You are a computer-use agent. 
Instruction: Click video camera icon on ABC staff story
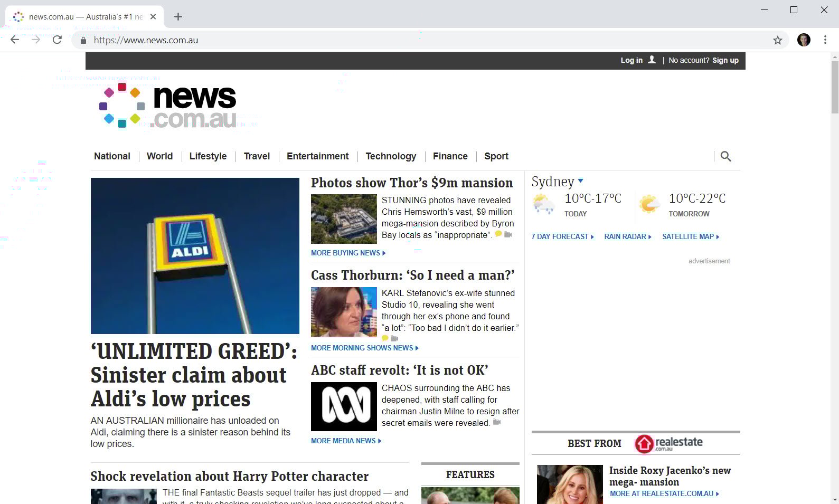(x=497, y=422)
